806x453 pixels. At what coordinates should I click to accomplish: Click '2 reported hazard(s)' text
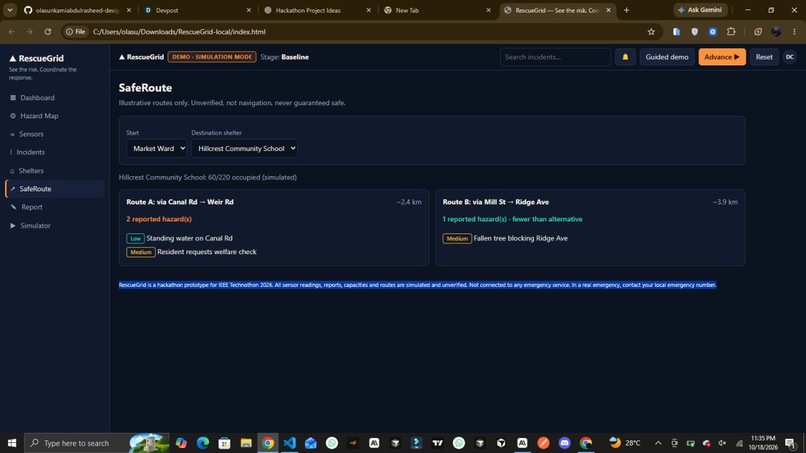[x=159, y=219]
